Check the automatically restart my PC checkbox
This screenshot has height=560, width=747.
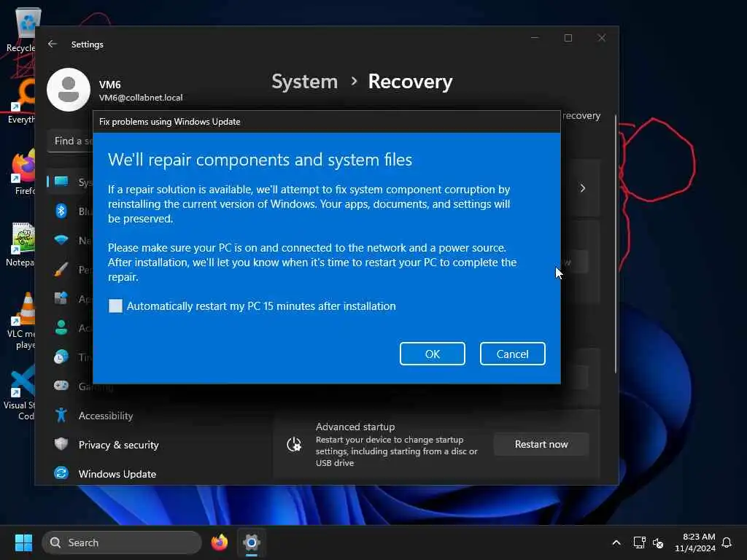point(115,306)
